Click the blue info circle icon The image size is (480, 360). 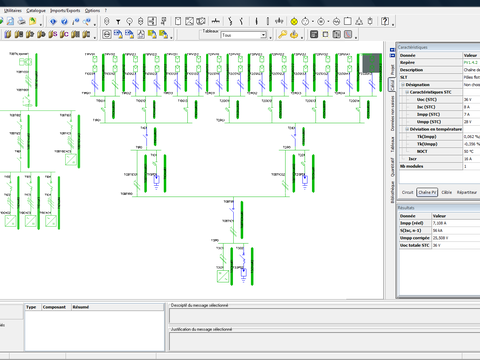[x=53, y=22]
